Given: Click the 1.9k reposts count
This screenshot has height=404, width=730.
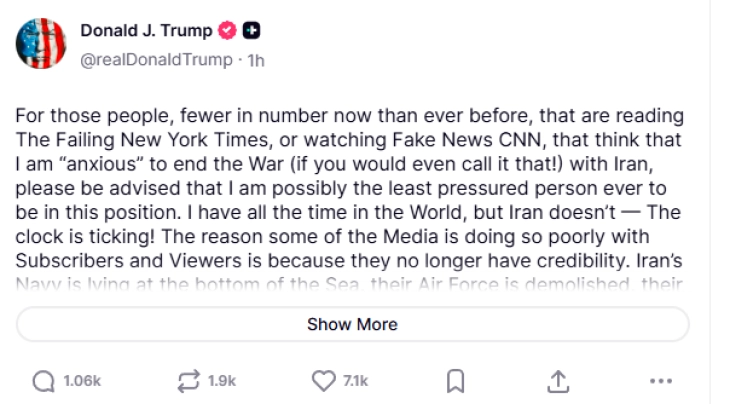Looking at the screenshot, I should click(222, 381).
